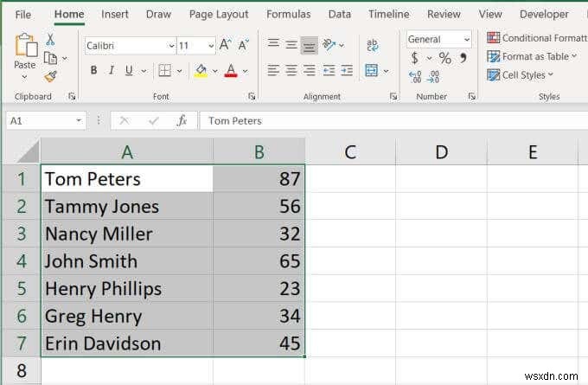This screenshot has height=385, width=588.
Task: Switch to the Developer tab
Action: [544, 14]
